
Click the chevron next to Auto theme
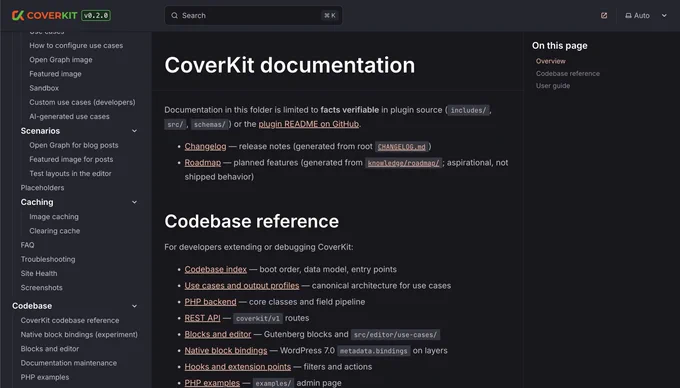pyautogui.click(x=664, y=16)
